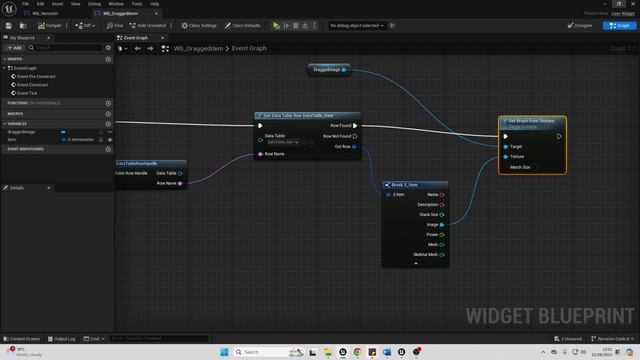Click the Add button in My Blueprint
Viewport: 640px width, 360px height.
click(x=14, y=48)
